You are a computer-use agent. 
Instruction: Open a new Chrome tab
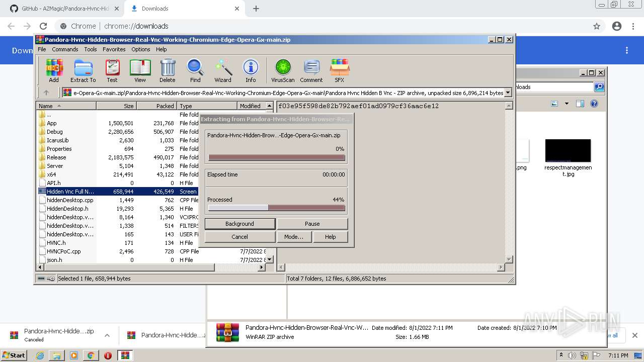(x=256, y=9)
